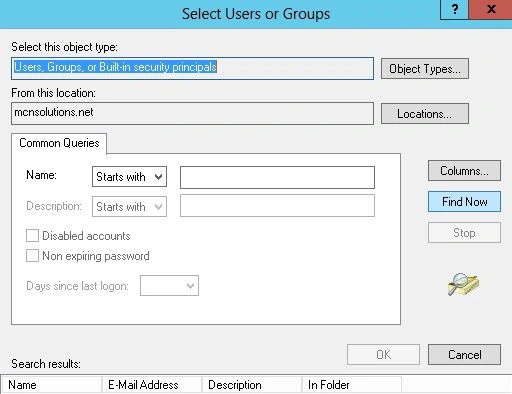Open the Locations browser

pyautogui.click(x=425, y=114)
